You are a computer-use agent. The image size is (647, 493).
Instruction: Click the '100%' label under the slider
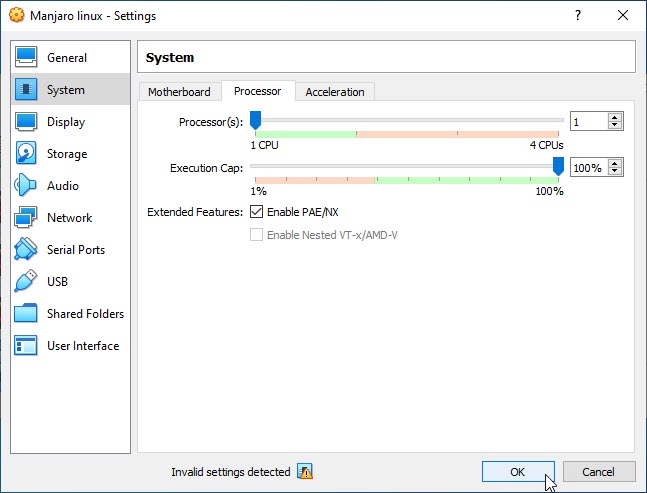[x=549, y=191]
